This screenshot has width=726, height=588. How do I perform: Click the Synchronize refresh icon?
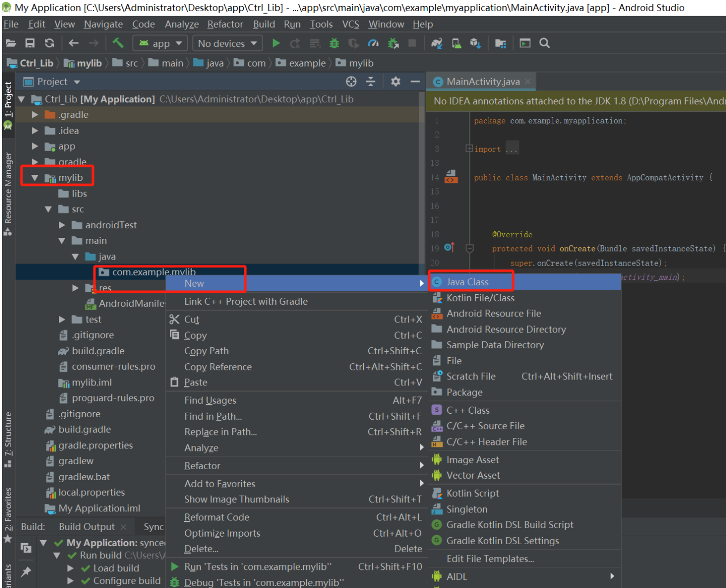(x=49, y=43)
